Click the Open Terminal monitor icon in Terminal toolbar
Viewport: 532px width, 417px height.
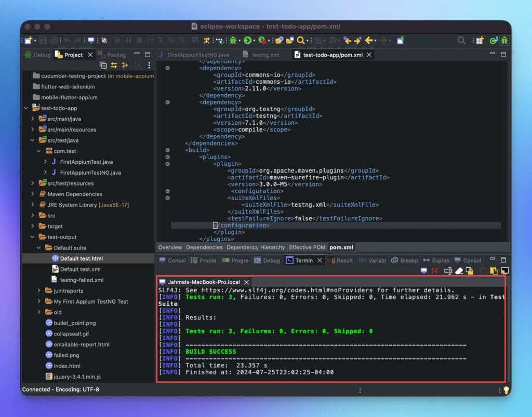click(x=424, y=271)
